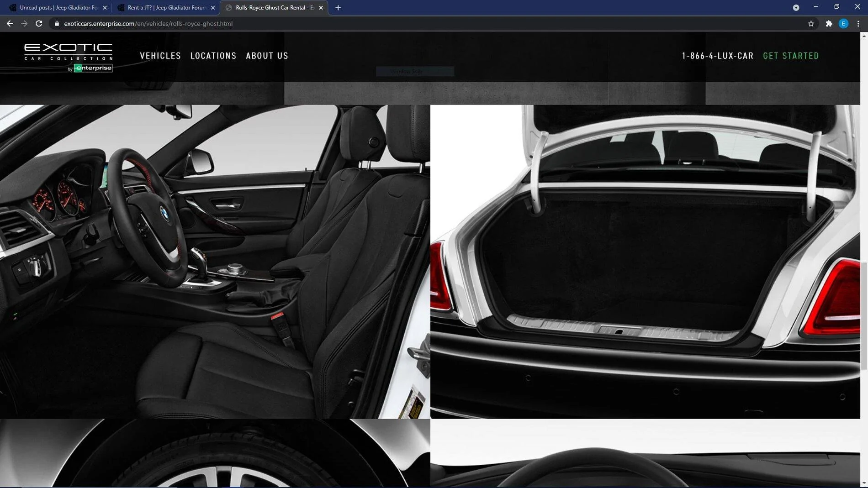Open the Extensions puzzle icon

tap(829, 23)
